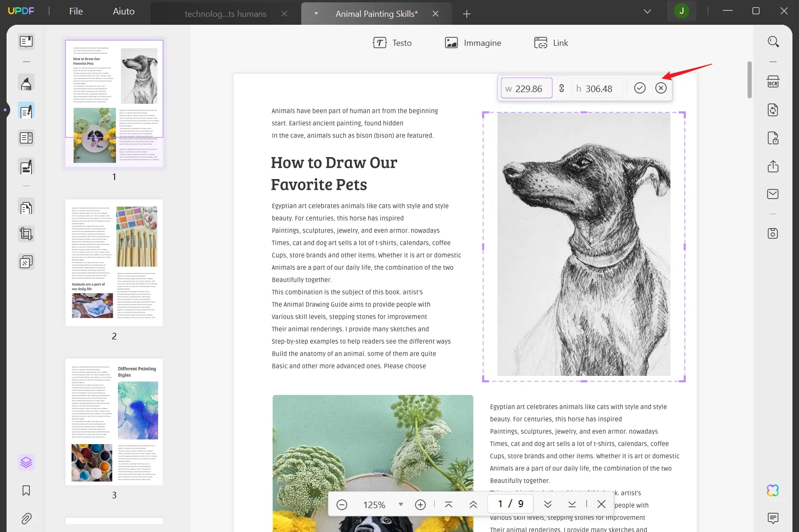The image size is (799, 532).
Task: Go to previous page double chevron
Action: 473,504
